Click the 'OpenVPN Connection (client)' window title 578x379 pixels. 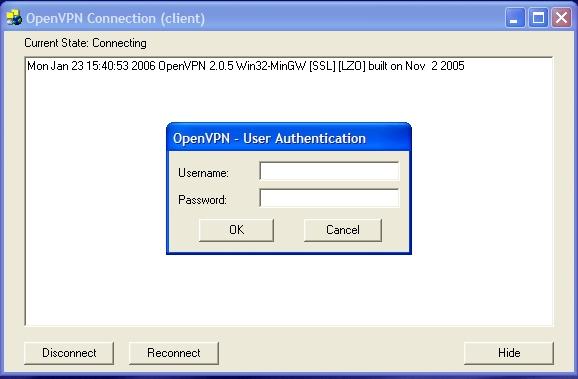click(115, 18)
